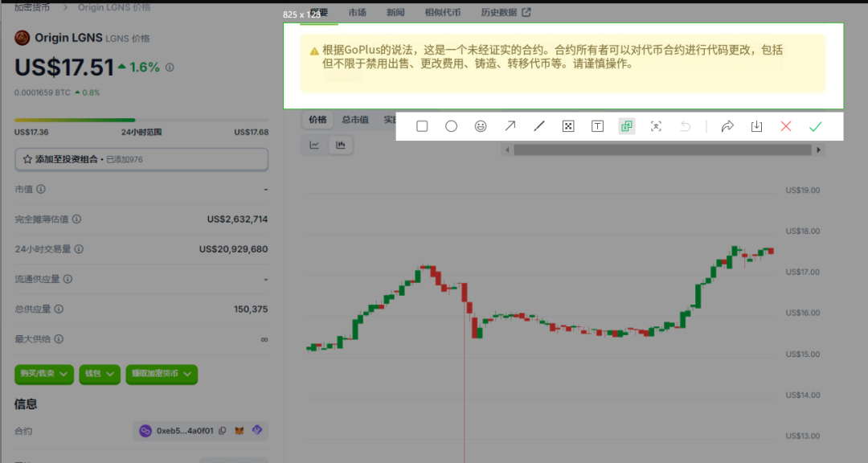Select the ellipse annotation tool
868x463 pixels.
click(x=451, y=126)
